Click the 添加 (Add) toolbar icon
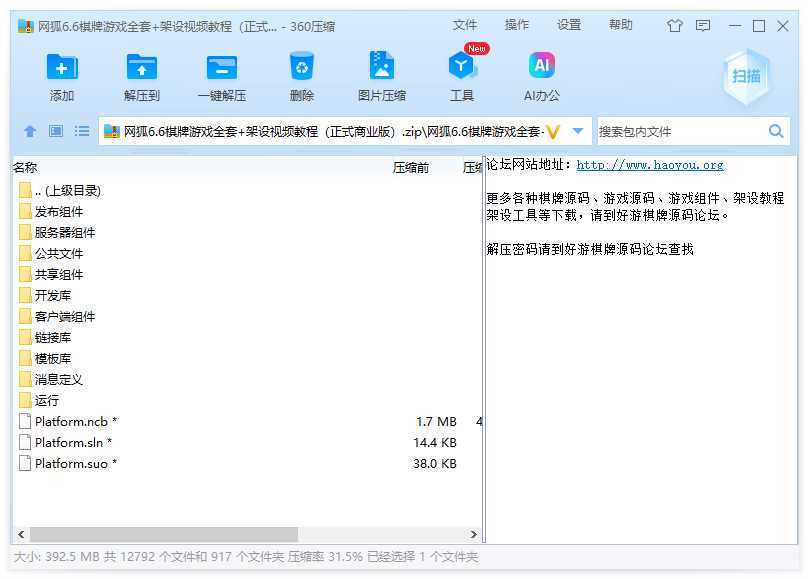809x579 pixels. [62, 68]
